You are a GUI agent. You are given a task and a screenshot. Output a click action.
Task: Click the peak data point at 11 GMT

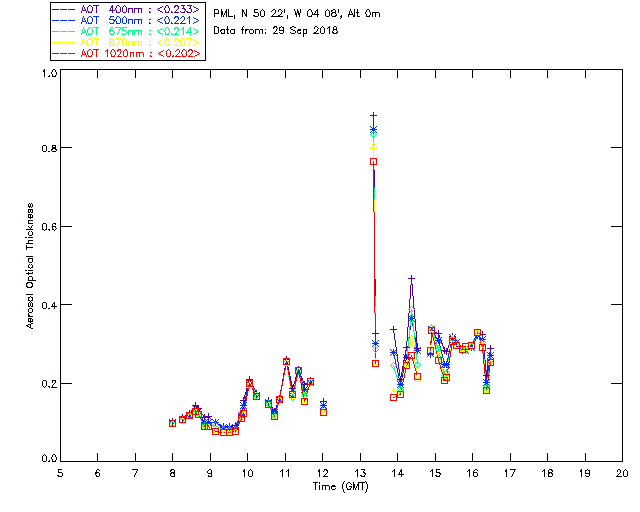[x=286, y=361]
